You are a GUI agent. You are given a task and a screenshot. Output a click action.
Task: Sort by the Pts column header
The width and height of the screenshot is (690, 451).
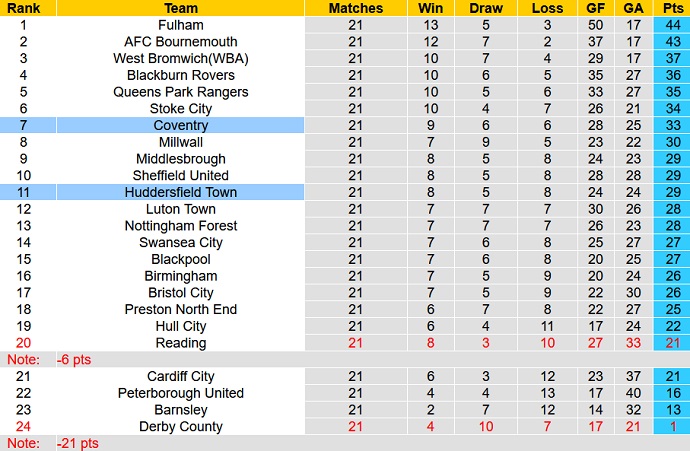(674, 8)
